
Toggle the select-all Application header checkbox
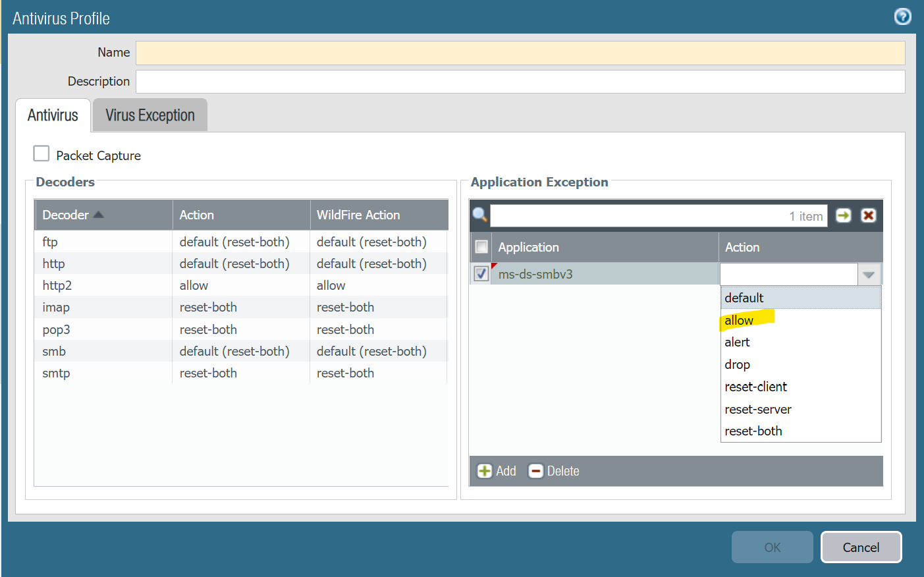coord(481,247)
